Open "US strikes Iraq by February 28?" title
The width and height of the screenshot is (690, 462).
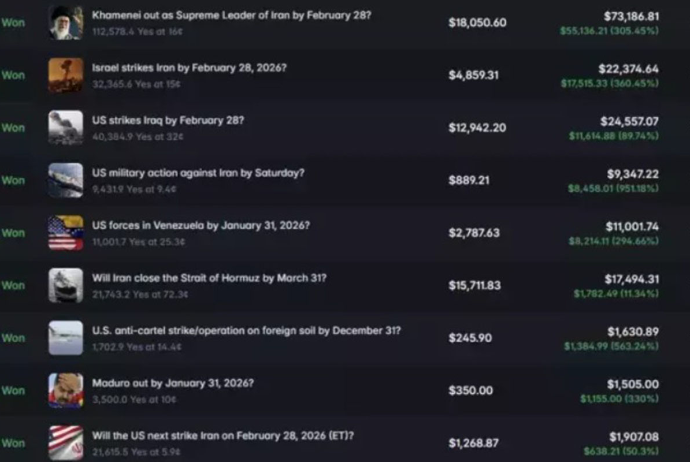(168, 120)
